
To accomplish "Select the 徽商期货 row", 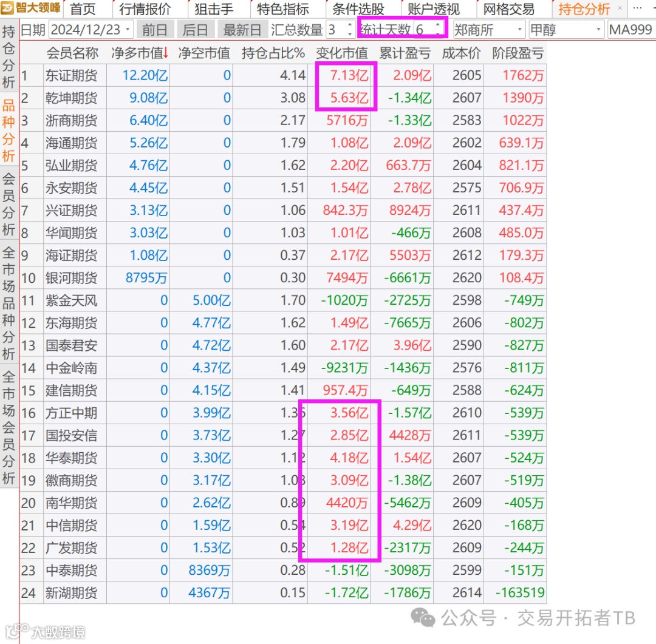I will click(x=283, y=481).
